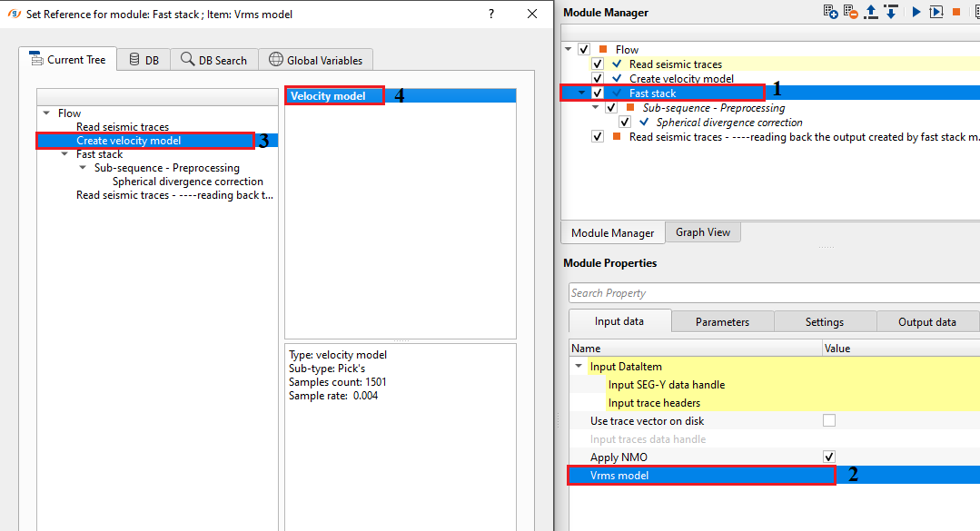Click the Input trace headers property
This screenshot has width=980, height=531.
coord(654,403)
